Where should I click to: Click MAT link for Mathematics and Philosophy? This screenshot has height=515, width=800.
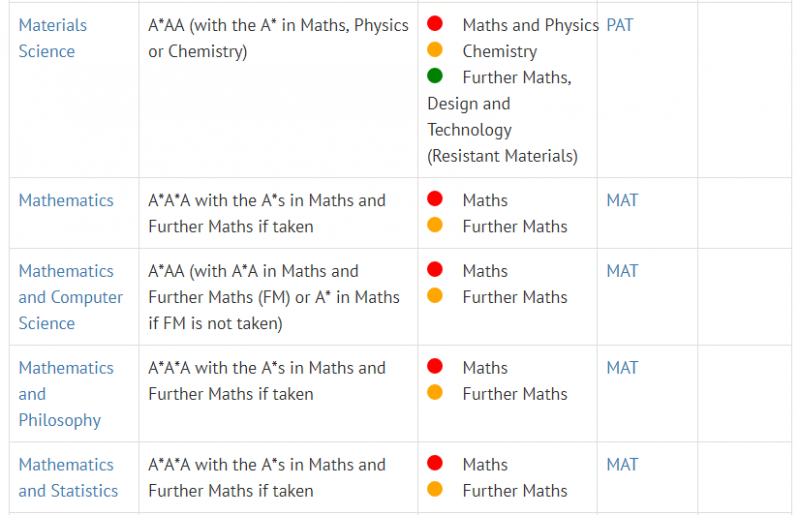[622, 367]
